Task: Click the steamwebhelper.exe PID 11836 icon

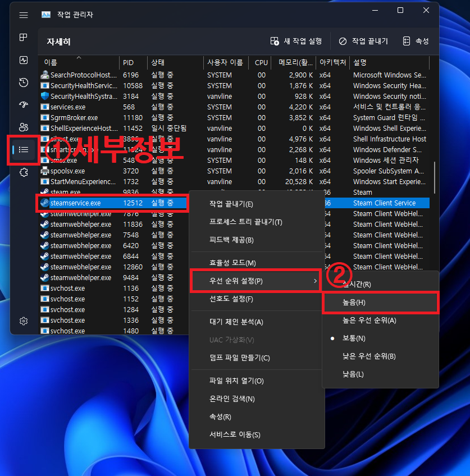Action: (44, 224)
